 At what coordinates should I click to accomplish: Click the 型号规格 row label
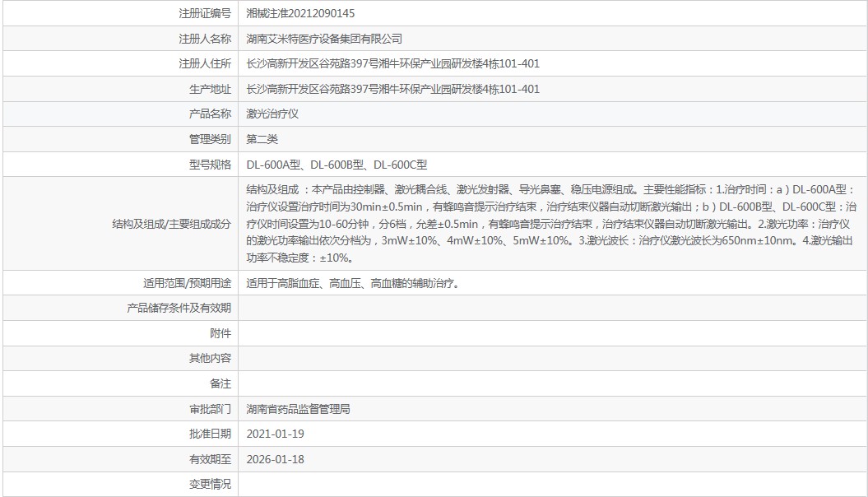click(x=211, y=165)
